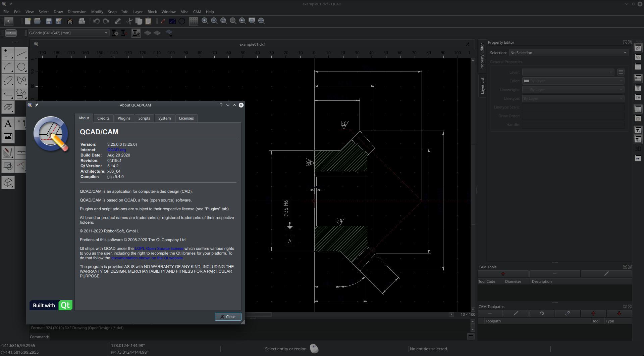Viewport: 644px width, 356px height.
Task: Open the Color By Layer selector
Action: coord(573,81)
